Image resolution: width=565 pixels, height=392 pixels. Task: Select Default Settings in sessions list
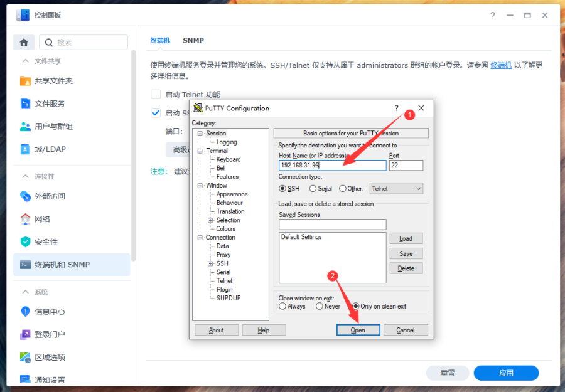coord(301,237)
